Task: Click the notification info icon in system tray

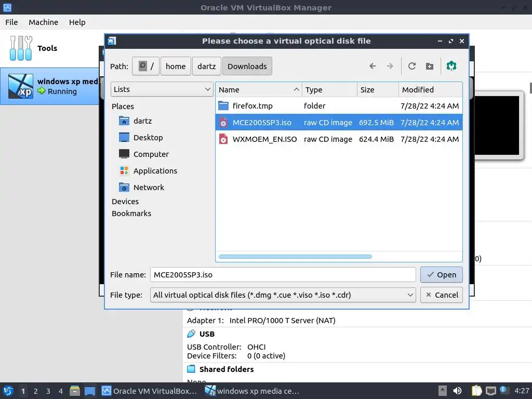Action: click(503, 390)
